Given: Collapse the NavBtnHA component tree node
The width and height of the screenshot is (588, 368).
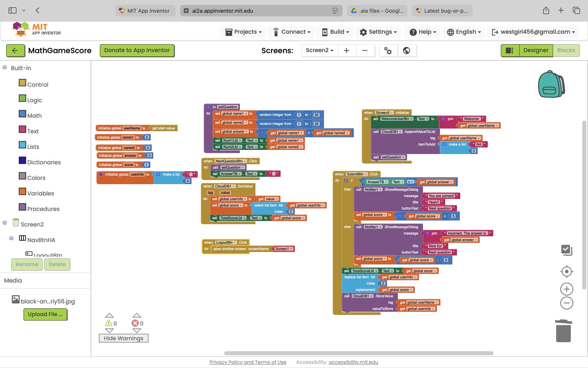Looking at the screenshot, I should (11, 238).
